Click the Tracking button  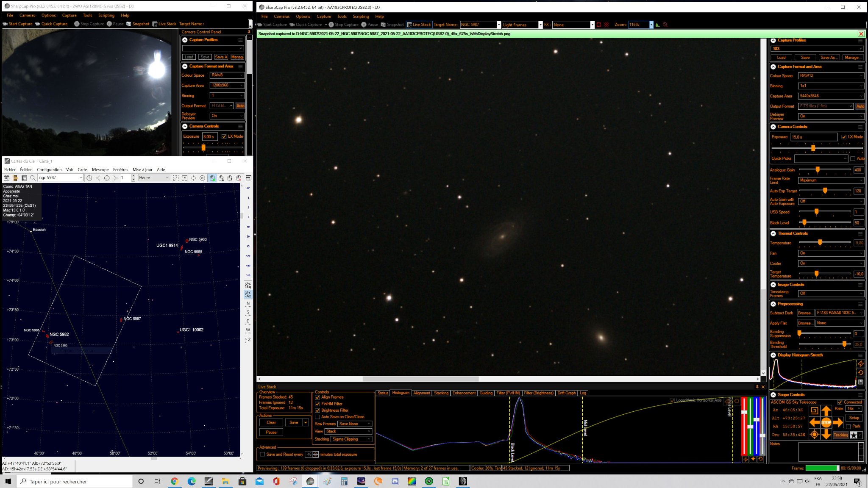pos(841,435)
